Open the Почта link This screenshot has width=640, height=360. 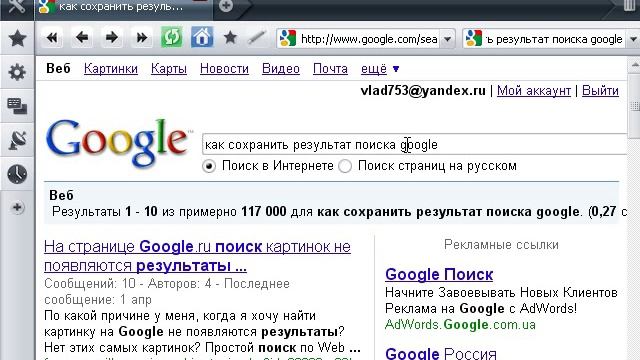[x=330, y=69]
